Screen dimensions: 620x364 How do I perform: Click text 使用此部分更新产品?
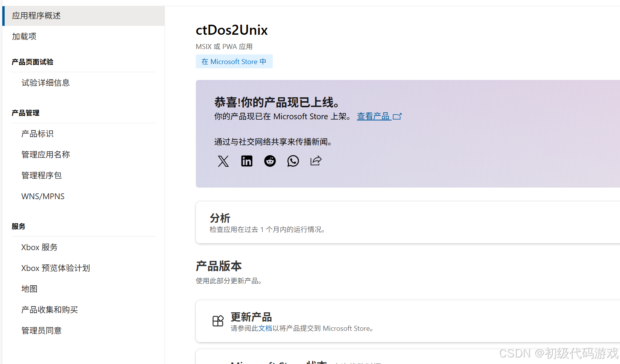[x=229, y=281]
